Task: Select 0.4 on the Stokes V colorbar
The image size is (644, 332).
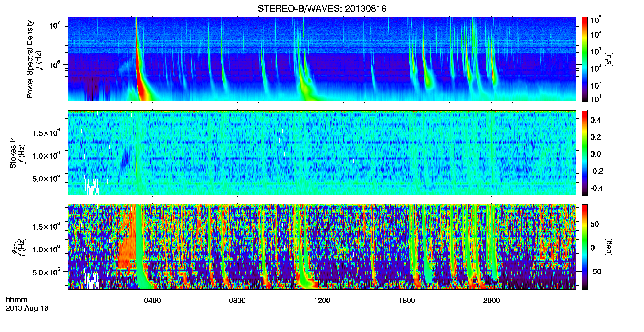Action: [x=595, y=120]
